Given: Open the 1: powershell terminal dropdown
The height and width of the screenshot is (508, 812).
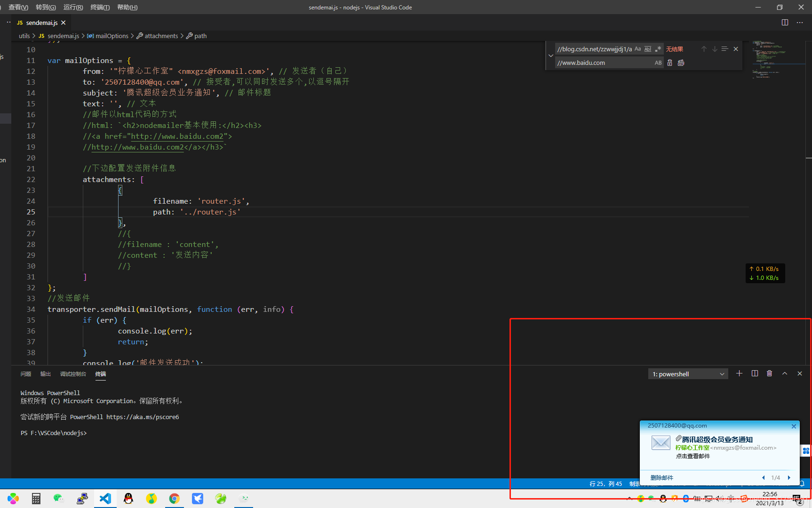Looking at the screenshot, I should [688, 374].
